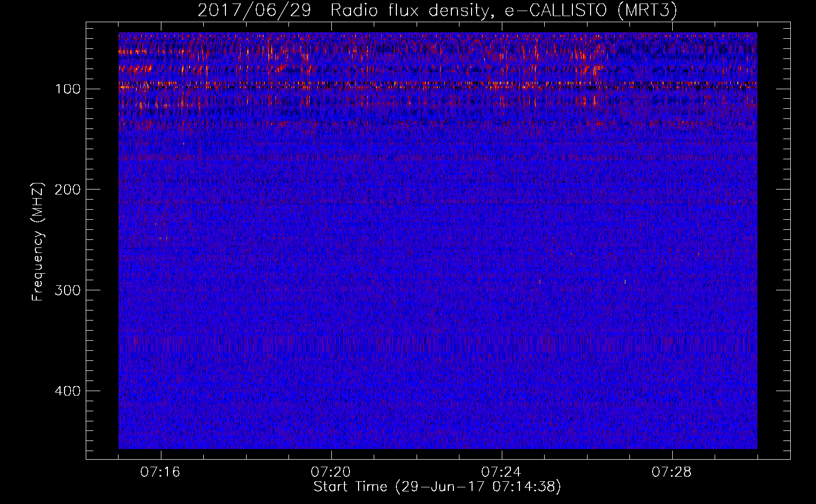This screenshot has width=816, height=504.
Task: Click the 07:16 time axis label
Action: 160,472
